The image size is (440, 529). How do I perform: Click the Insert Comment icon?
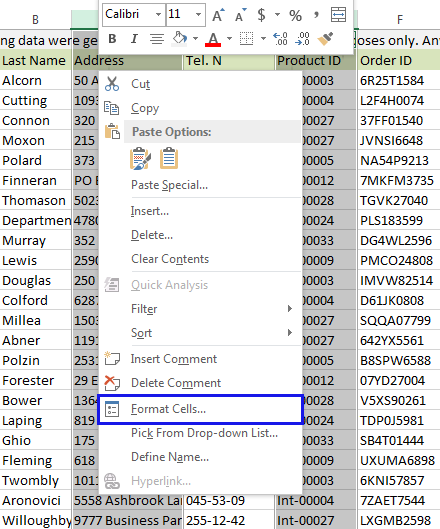(x=112, y=358)
